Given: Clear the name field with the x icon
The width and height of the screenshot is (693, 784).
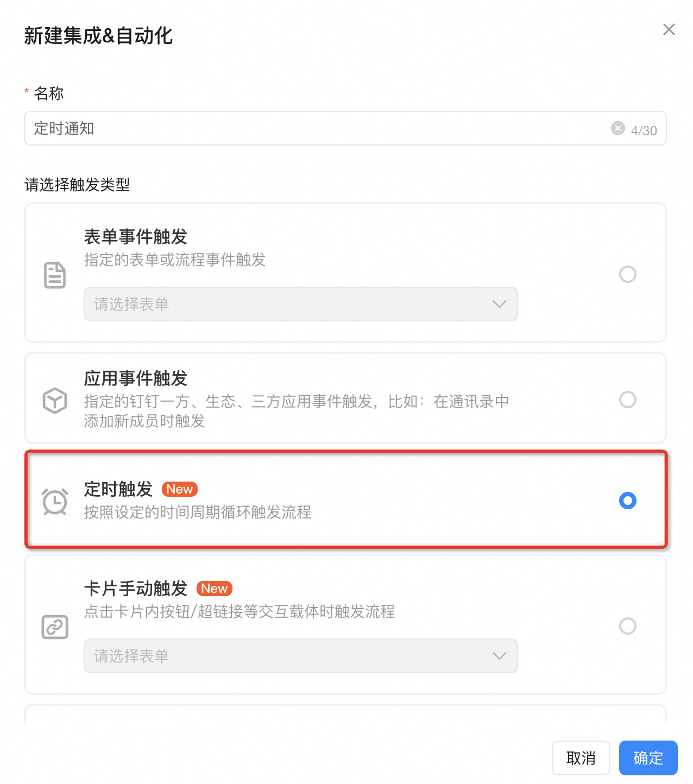Looking at the screenshot, I should point(618,128).
